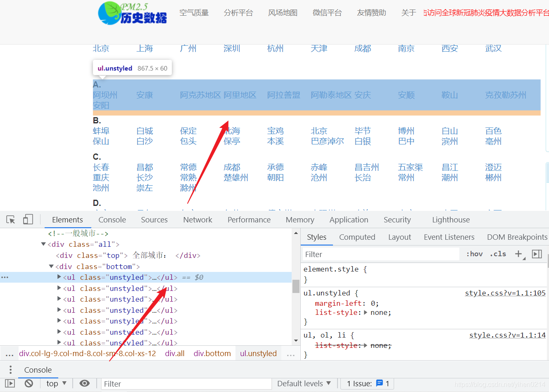Open live expression eye icon
549x392 pixels.
[x=84, y=383]
